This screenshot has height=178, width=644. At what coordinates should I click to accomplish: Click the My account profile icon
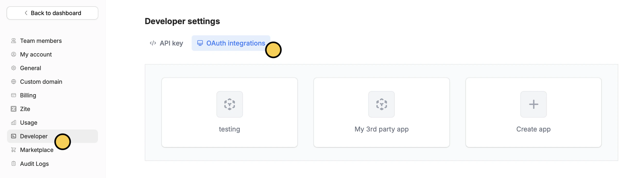[x=14, y=54]
